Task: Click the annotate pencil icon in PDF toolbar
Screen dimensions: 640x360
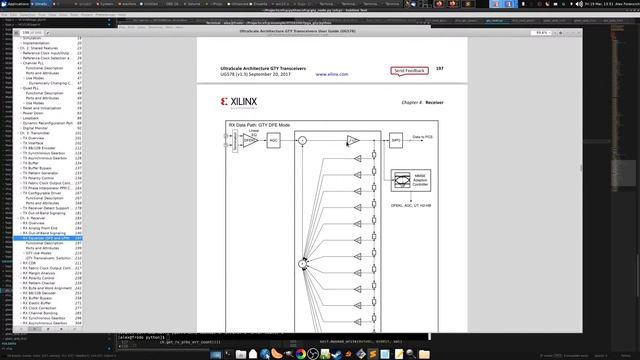Action: [48, 33]
